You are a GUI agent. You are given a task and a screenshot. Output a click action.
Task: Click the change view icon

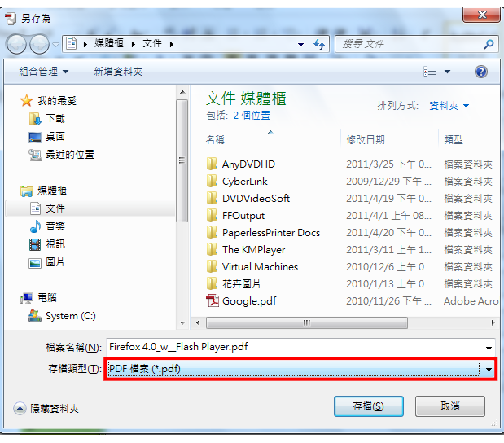[x=429, y=72]
